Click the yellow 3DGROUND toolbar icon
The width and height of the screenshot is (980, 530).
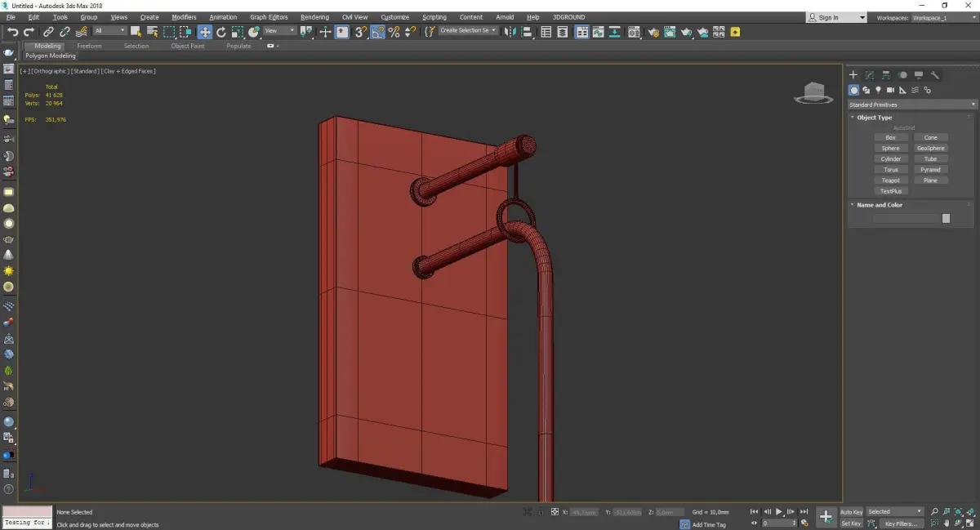click(x=736, y=32)
